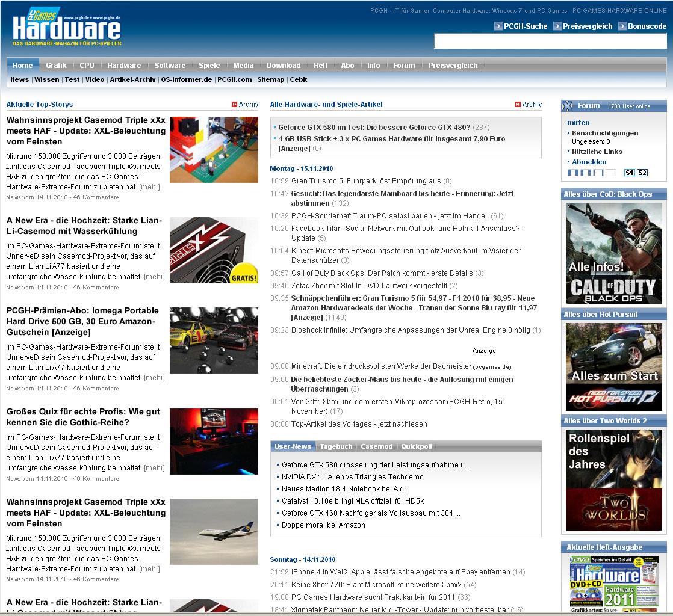Open the Test sub-navigation link
Screen dimensions: 673x616
point(72,79)
